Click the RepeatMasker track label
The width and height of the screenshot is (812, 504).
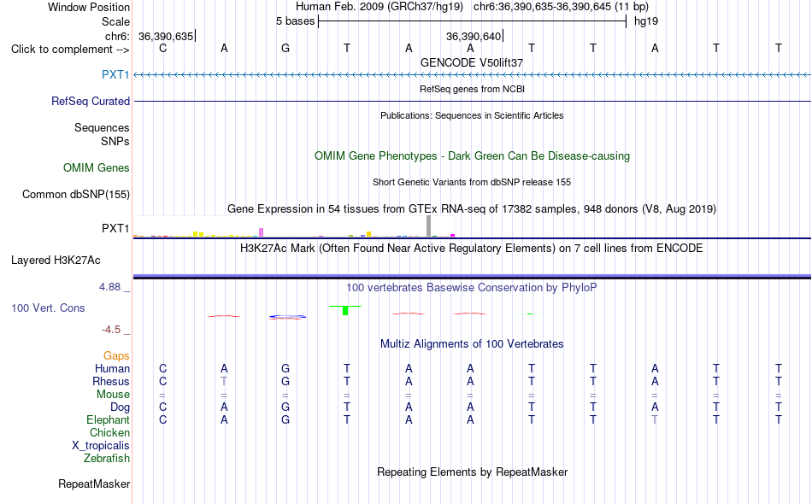[x=94, y=484]
